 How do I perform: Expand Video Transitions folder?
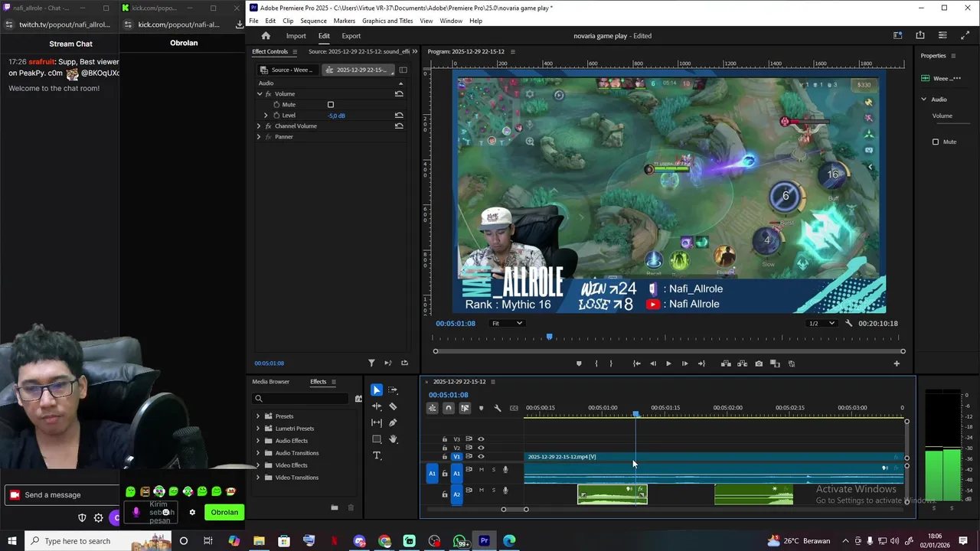point(258,478)
